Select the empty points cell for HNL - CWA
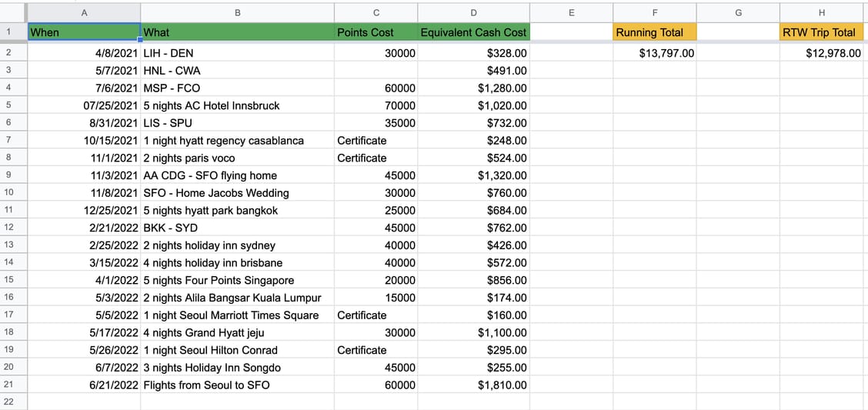The image size is (868, 410). coord(376,71)
